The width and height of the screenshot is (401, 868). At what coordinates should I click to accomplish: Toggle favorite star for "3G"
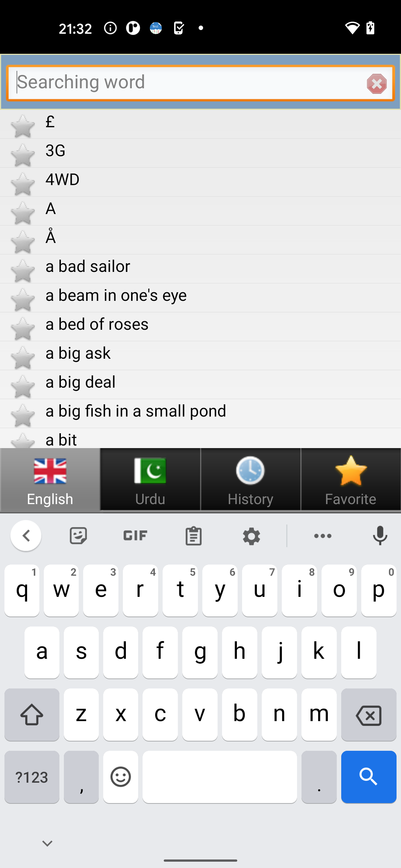(23, 155)
